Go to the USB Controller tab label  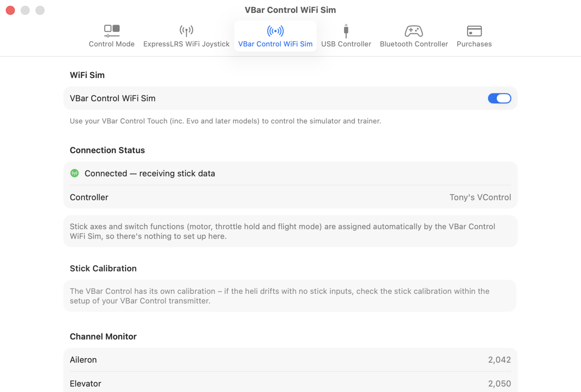click(x=346, y=44)
